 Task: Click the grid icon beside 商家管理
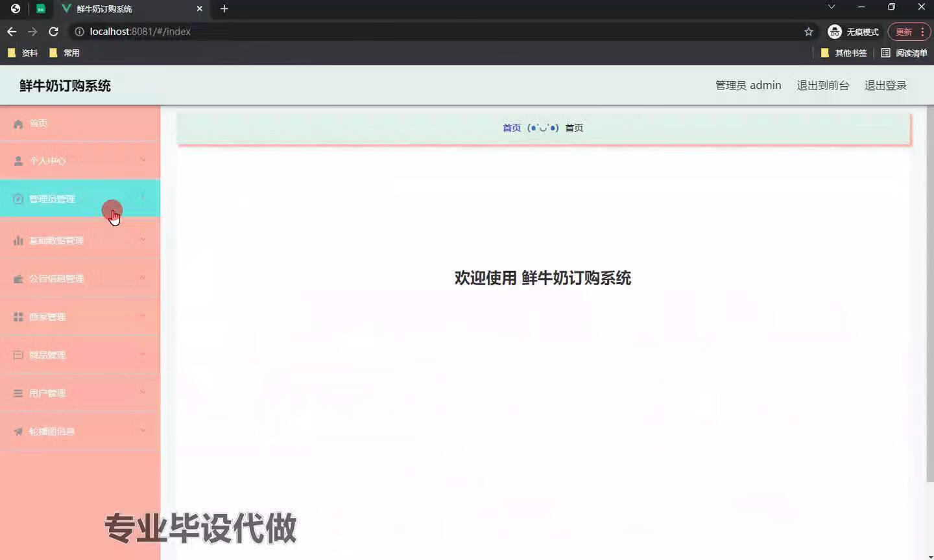pos(18,317)
